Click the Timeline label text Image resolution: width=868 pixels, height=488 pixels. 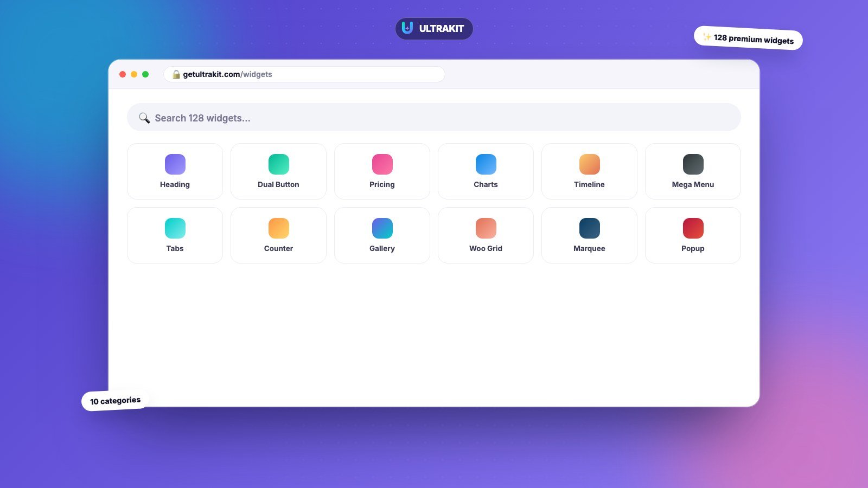(589, 184)
